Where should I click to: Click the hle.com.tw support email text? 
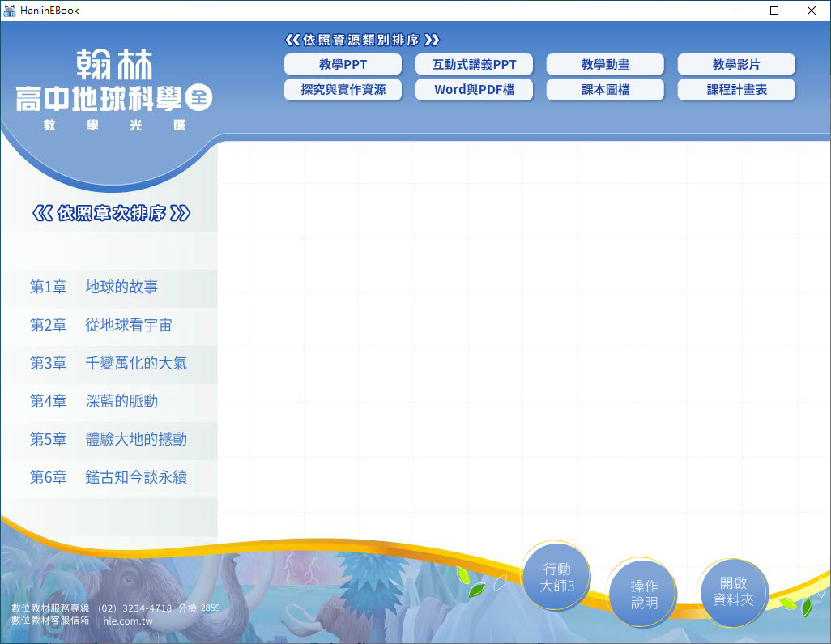click(x=128, y=621)
